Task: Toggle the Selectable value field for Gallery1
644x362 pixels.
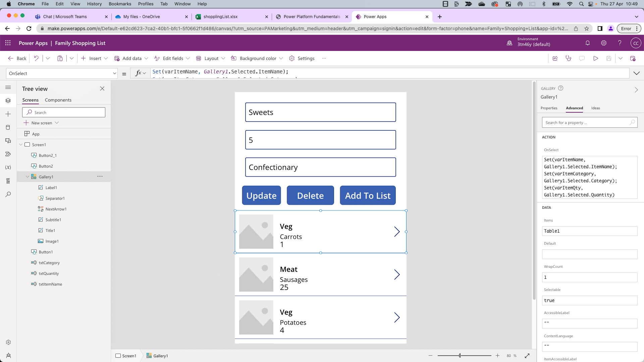Action: tap(589, 300)
